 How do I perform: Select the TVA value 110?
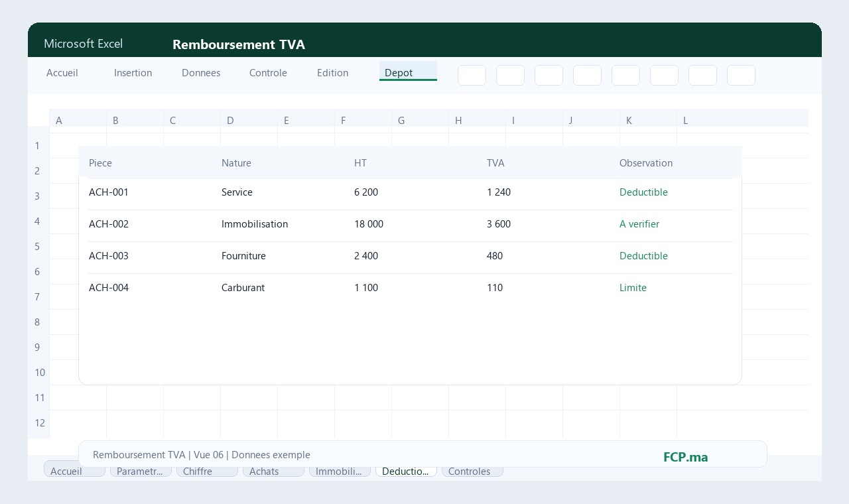(495, 288)
